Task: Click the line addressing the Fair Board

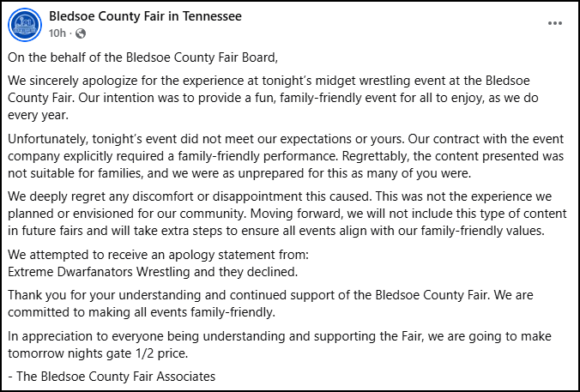Action: (x=142, y=57)
